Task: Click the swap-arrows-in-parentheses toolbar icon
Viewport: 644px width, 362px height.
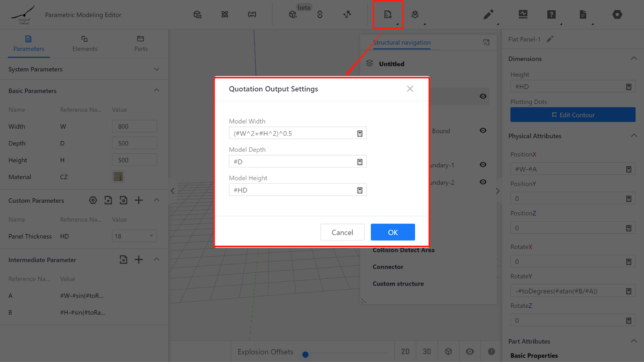Action: pyautogui.click(x=252, y=14)
